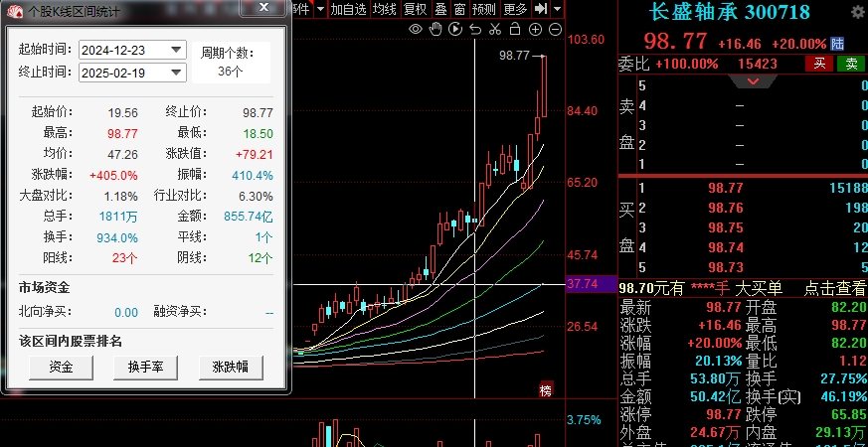Click the 涨跌幅 +405.0% value
Viewport: 868px width, 447px height.
[x=113, y=176]
